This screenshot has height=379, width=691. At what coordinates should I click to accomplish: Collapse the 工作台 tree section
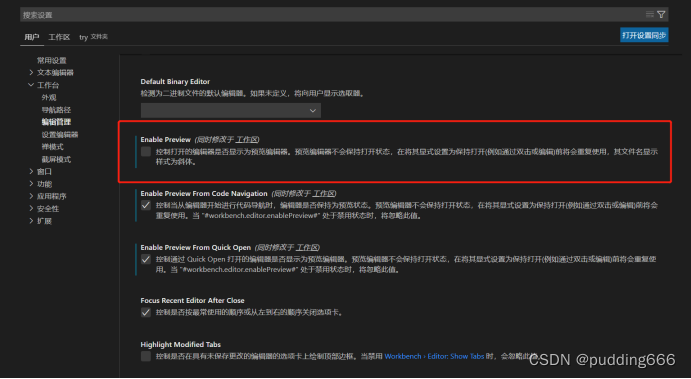click(x=31, y=85)
